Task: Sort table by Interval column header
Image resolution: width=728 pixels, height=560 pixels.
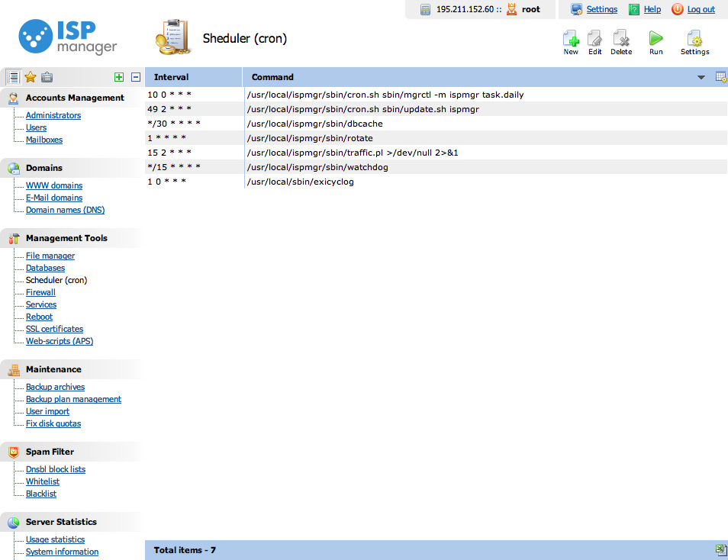Action: coord(171,77)
